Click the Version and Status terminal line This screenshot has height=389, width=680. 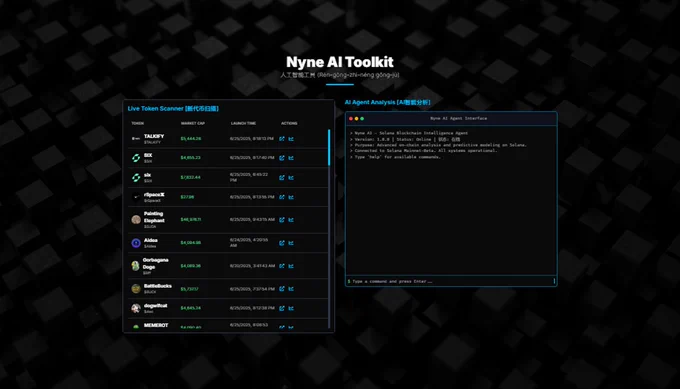click(405, 139)
